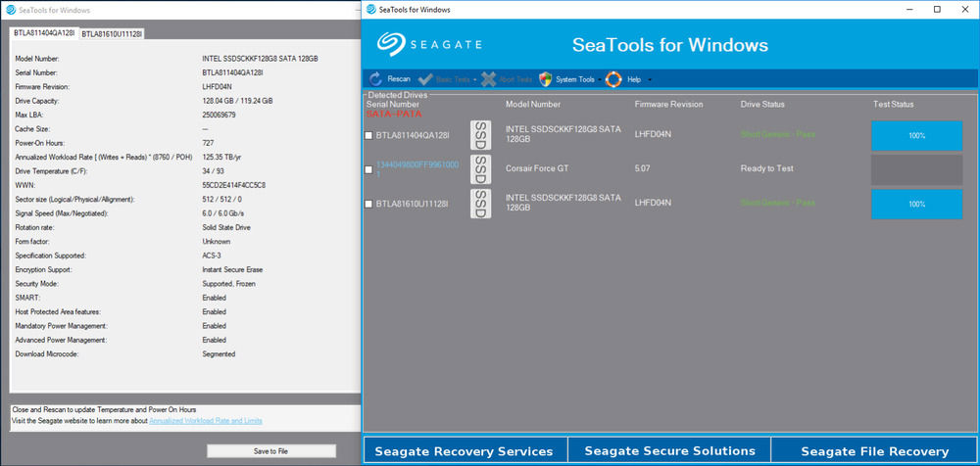Check the box for drive BTLA81610U11128I
The image size is (980, 466).
tap(368, 205)
